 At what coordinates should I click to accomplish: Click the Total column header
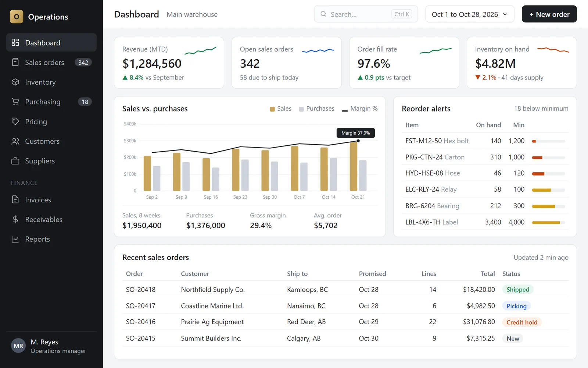pyautogui.click(x=488, y=273)
